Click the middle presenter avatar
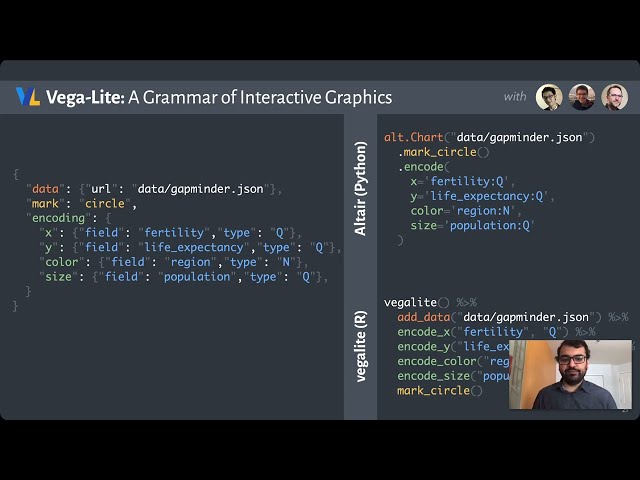 point(582,97)
